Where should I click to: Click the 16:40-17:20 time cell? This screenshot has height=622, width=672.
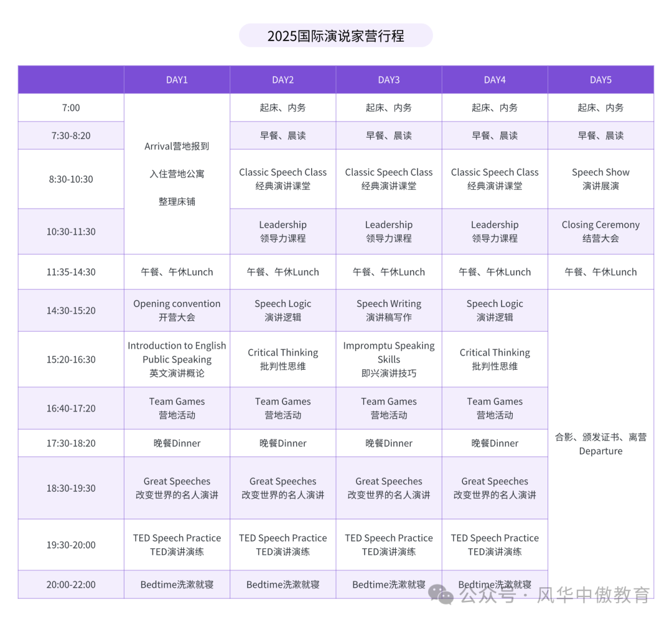tap(71, 408)
